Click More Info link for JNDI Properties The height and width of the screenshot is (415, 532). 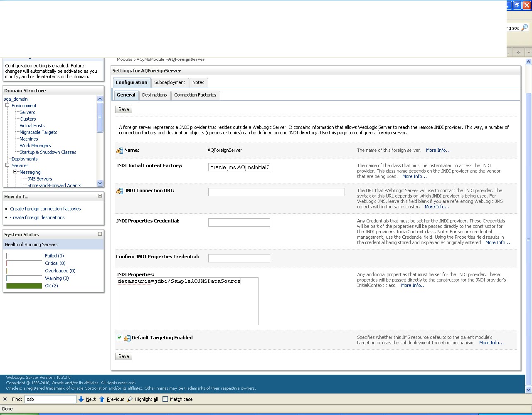(x=413, y=285)
